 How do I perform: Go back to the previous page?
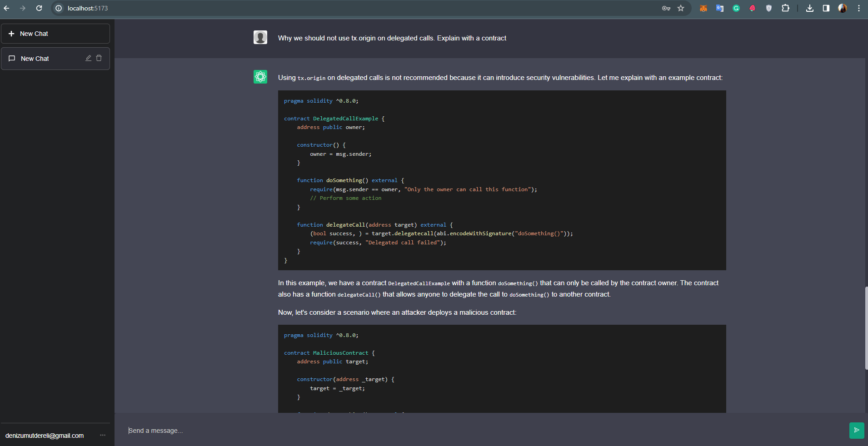pyautogui.click(x=6, y=8)
